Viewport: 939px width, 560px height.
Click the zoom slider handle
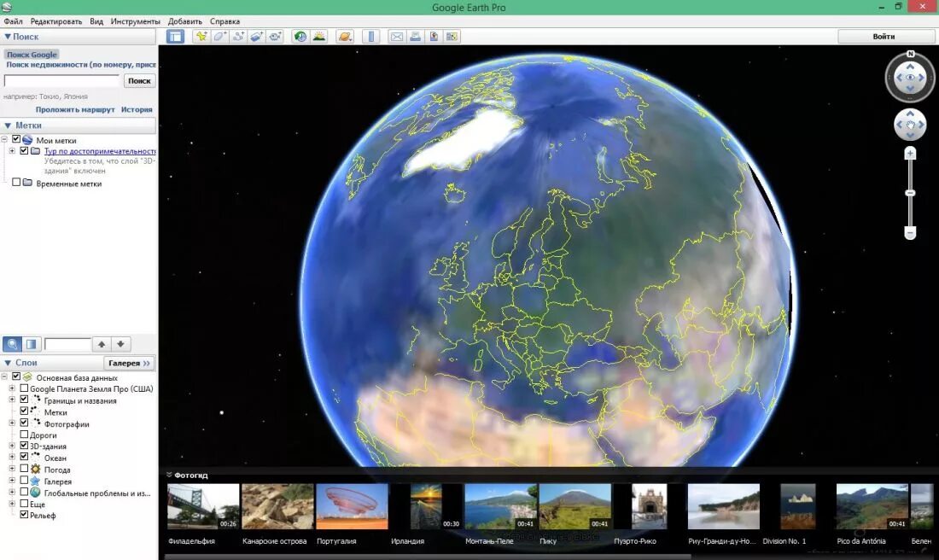pyautogui.click(x=910, y=193)
